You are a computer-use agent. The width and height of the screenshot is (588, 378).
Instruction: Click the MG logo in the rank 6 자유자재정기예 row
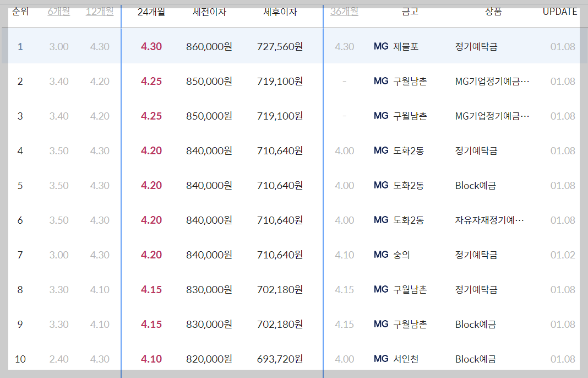380,220
